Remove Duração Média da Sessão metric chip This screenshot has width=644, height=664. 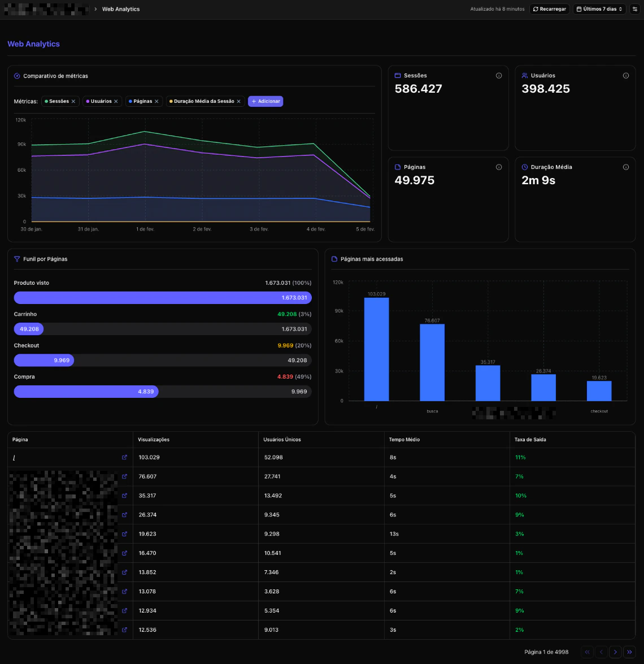click(239, 101)
